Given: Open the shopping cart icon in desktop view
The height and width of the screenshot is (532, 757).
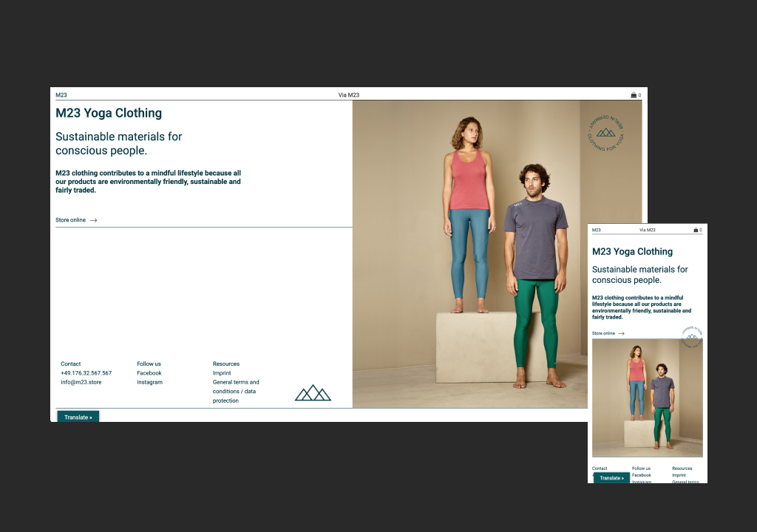Looking at the screenshot, I should [x=634, y=95].
